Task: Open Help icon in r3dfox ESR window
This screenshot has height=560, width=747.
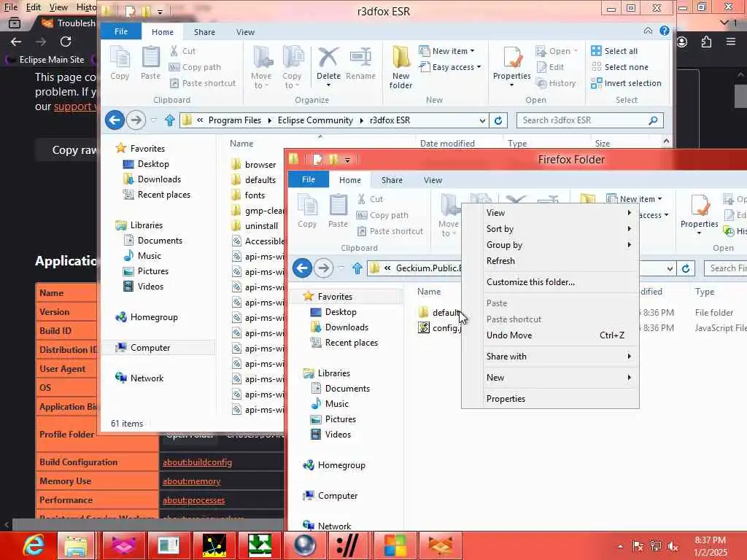Action: (664, 31)
